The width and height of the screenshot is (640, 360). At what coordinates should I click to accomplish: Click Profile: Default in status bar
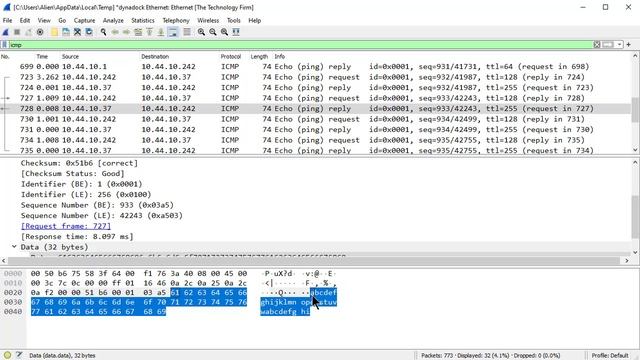[610, 356]
